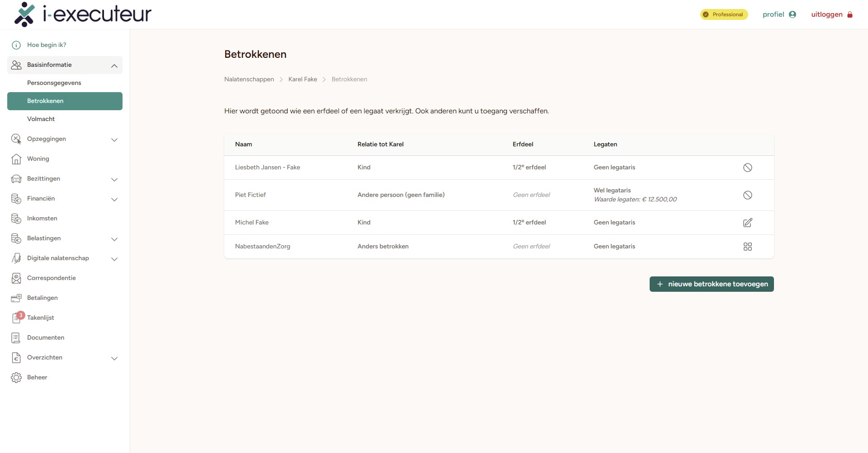Collapse the Basisinformatie section
Screen dimensions: 868x453
pyautogui.click(x=114, y=65)
